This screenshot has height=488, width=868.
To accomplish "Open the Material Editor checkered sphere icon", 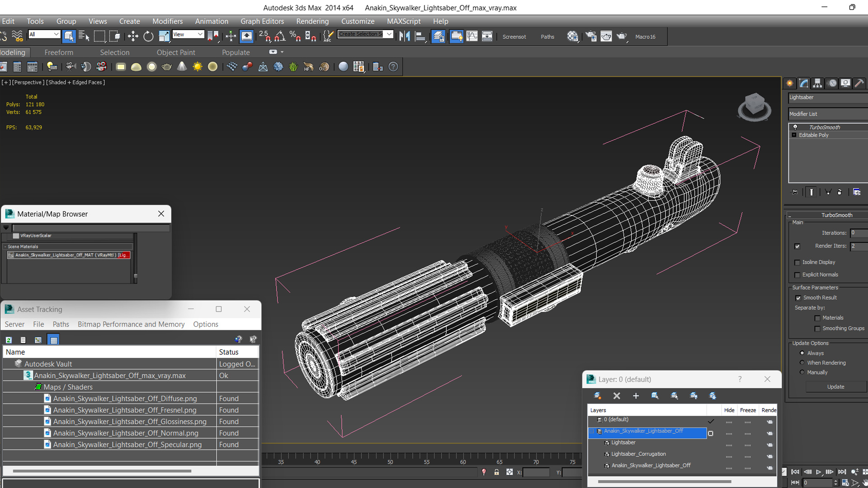I will 572,36.
